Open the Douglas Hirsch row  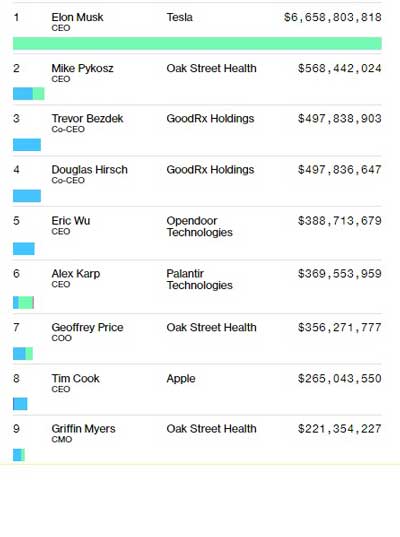pos(197,181)
